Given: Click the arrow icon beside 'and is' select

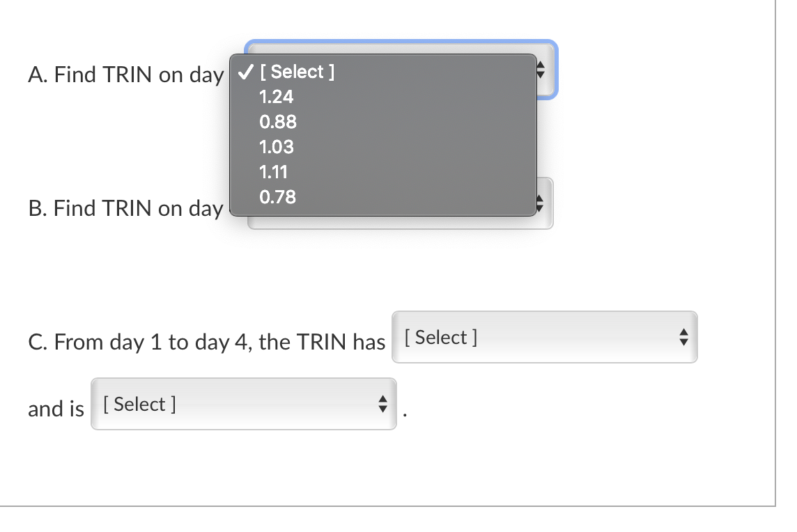Looking at the screenshot, I should (382, 404).
